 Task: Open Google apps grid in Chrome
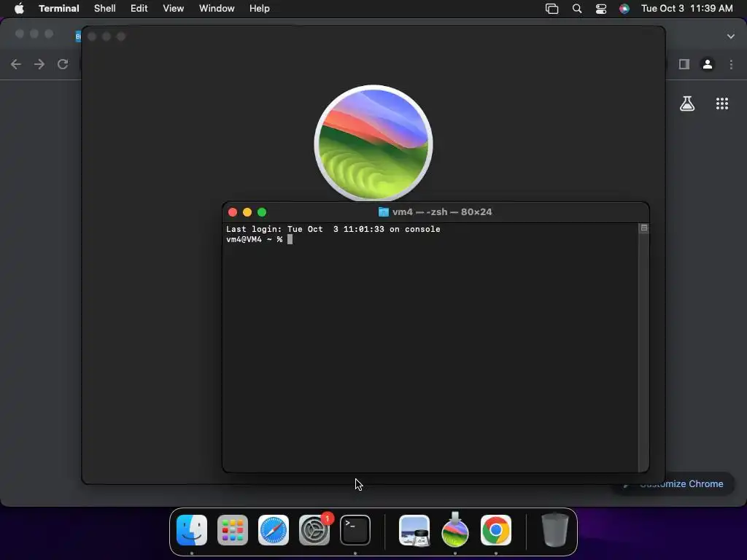coord(722,104)
